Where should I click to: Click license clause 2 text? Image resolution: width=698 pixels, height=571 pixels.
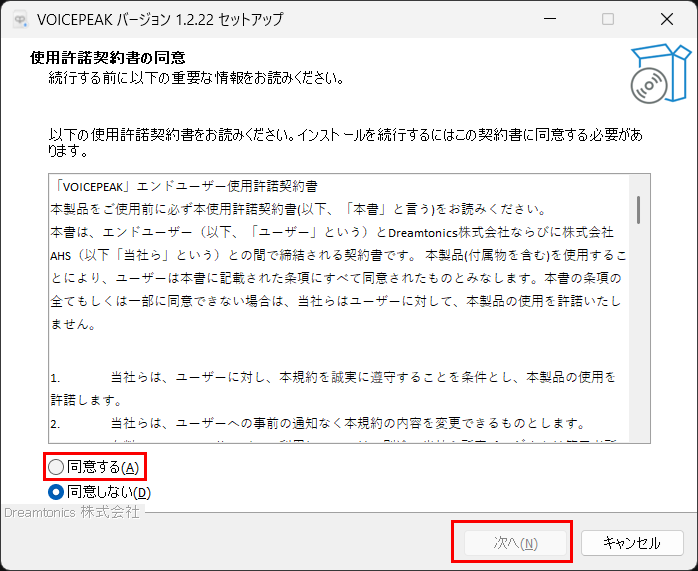point(318,423)
